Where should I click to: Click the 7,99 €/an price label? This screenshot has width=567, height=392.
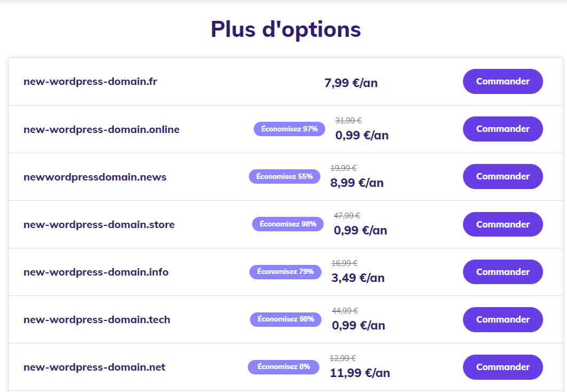[350, 83]
